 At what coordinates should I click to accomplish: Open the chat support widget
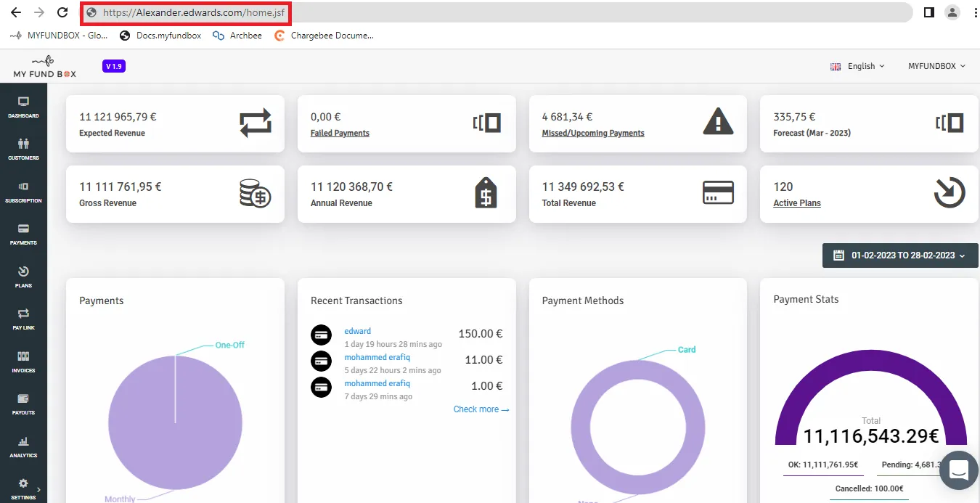959,470
